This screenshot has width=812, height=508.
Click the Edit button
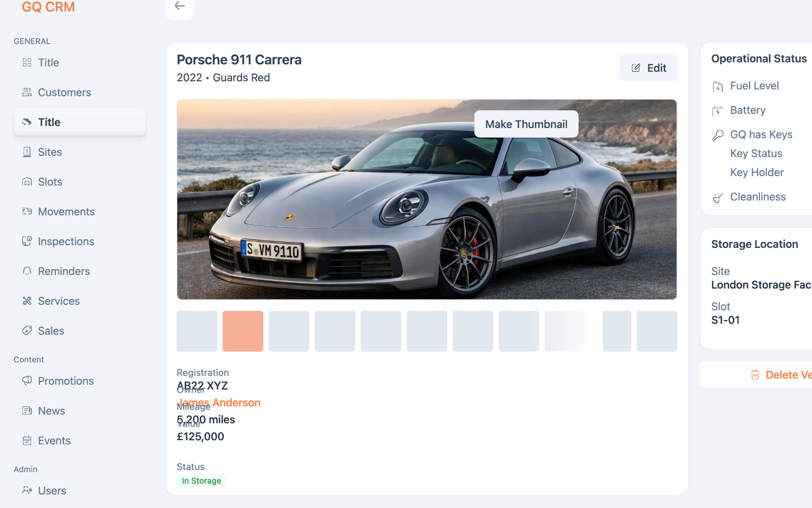(x=649, y=68)
